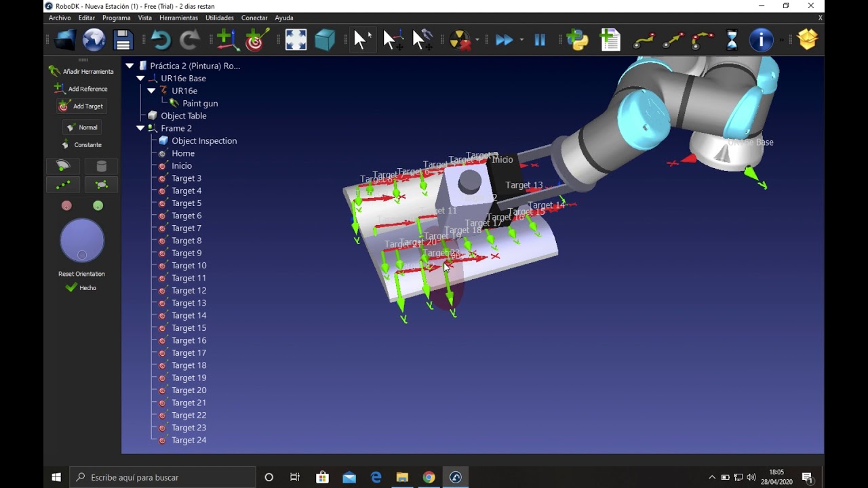
Task: Collapse the Frame 2 tree node
Action: (140, 128)
